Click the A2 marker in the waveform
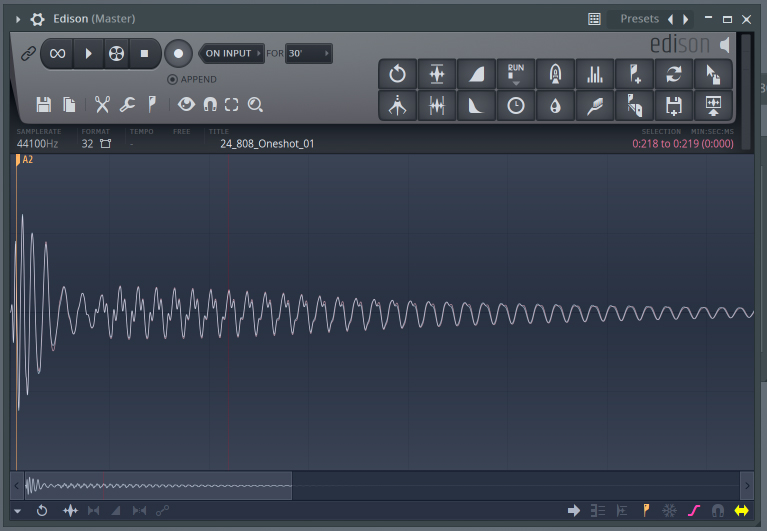The image size is (767, 531). (x=24, y=160)
